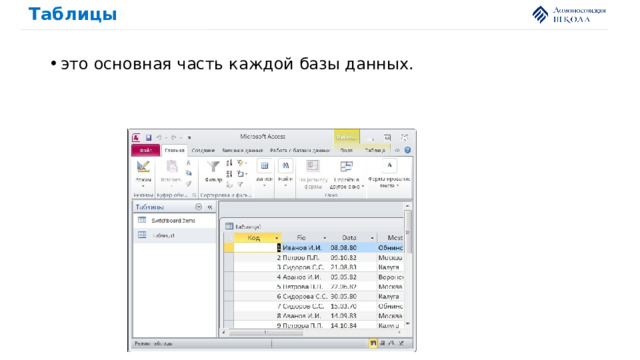Image resolution: width=640 pixels, height=360 pixels.
Task: Click the Format Painter brush icon
Action: (189, 184)
